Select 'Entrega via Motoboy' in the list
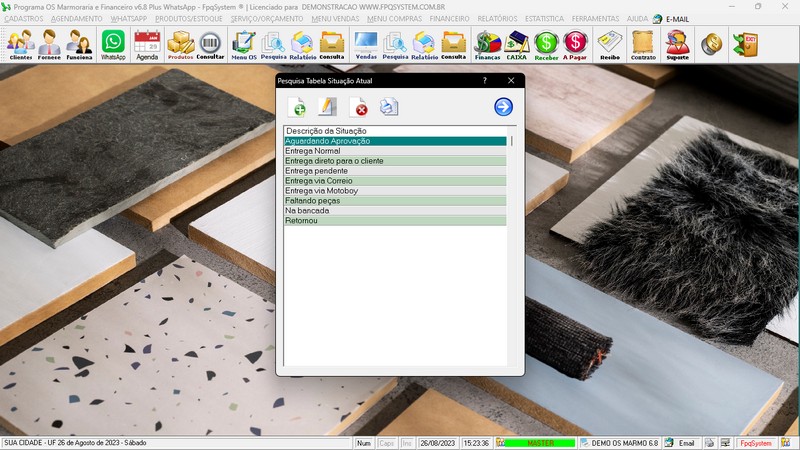This screenshot has width=800, height=450. click(x=321, y=191)
